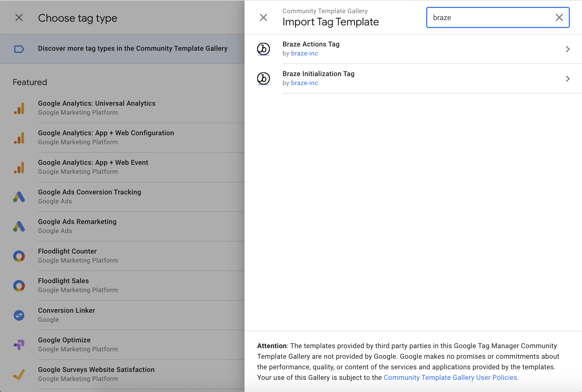This screenshot has width=582, height=392.
Task: Close the Import Tag Template panel
Action: [264, 17]
